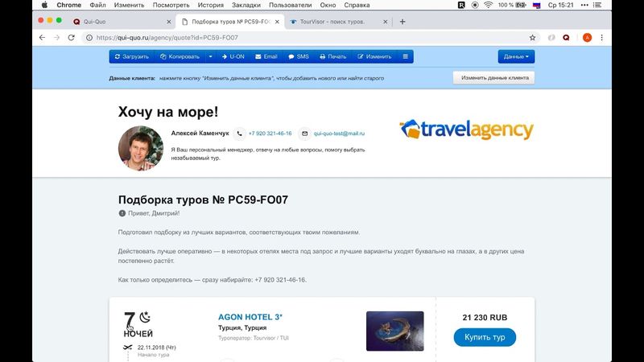This screenshot has width=644, height=362.
Task: Click the tour date 22.11.2018 (Чт)
Action: click(x=156, y=348)
